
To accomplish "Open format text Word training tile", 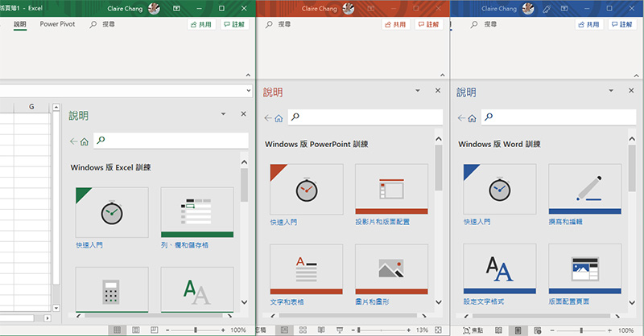I will point(499,268).
